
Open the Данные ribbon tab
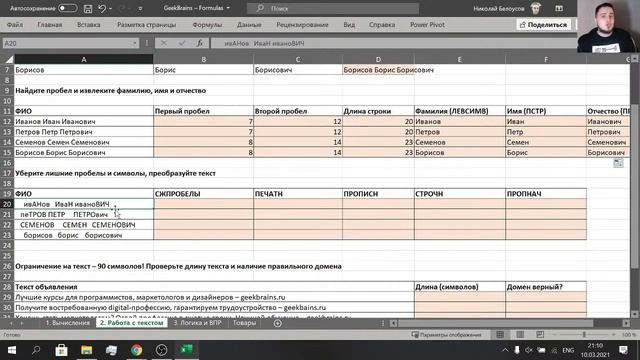tap(249, 24)
